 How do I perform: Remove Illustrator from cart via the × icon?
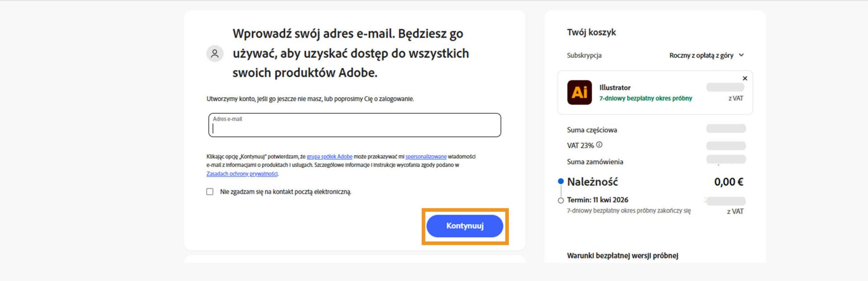(x=744, y=78)
